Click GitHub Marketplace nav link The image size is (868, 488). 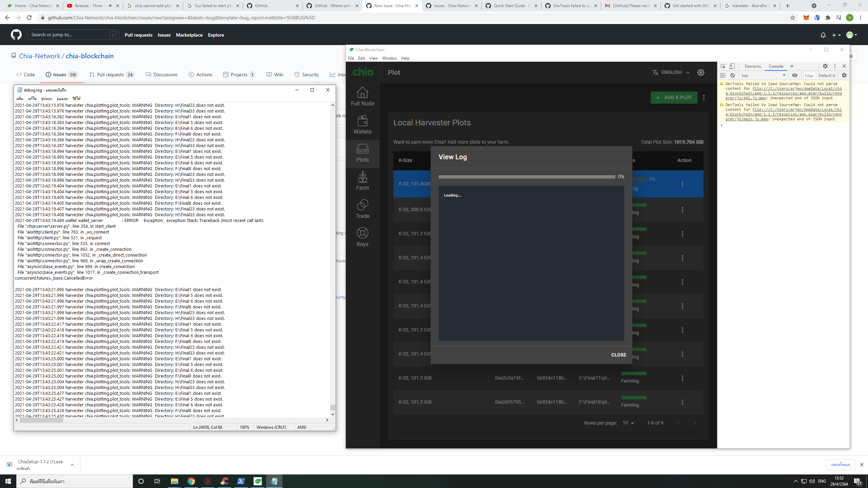click(x=189, y=35)
